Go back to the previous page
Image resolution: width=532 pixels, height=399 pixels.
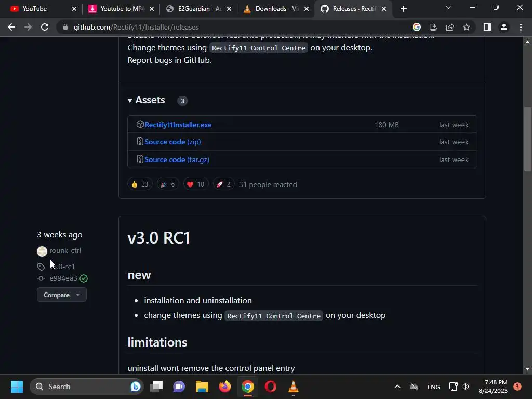tap(11, 27)
